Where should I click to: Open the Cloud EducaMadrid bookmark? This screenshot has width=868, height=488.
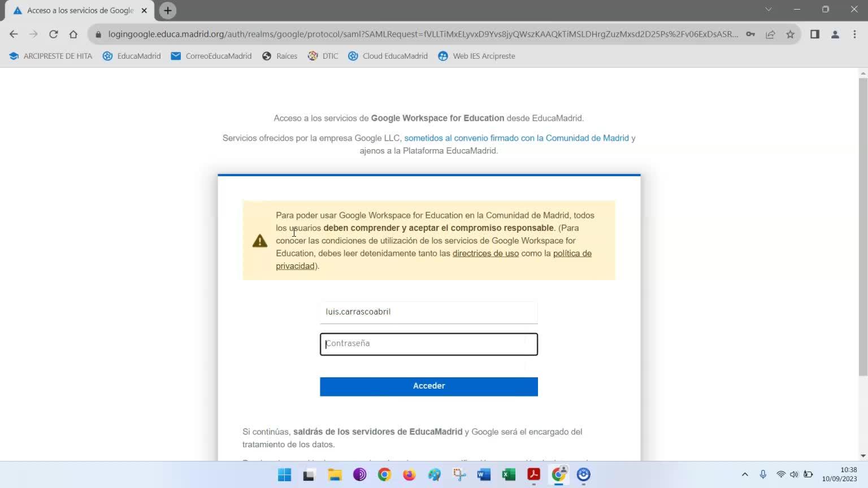pyautogui.click(x=388, y=56)
